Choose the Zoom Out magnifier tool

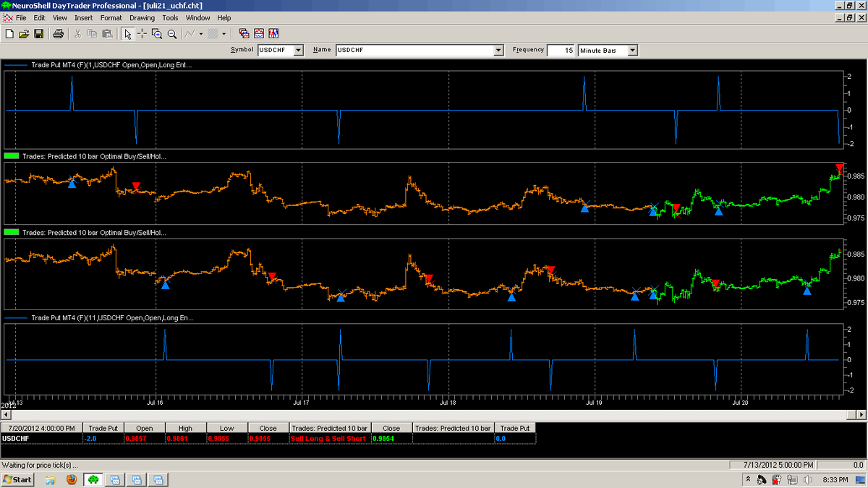coord(172,33)
